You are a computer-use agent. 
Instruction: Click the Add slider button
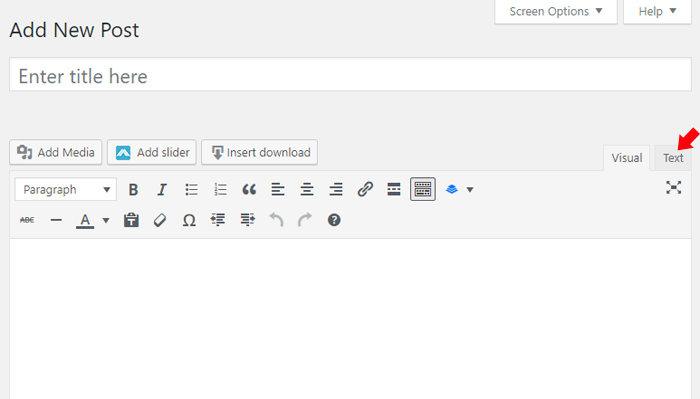click(152, 152)
